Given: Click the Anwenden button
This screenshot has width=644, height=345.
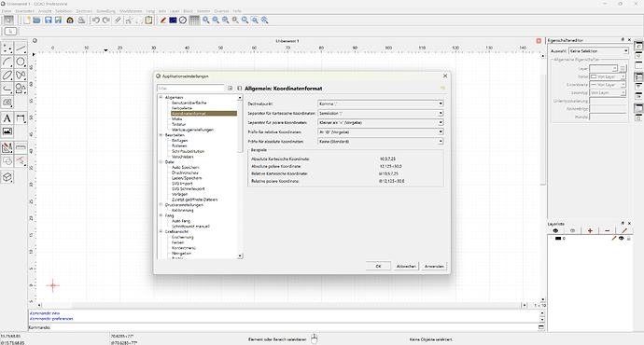Looking at the screenshot, I should tap(434, 267).
